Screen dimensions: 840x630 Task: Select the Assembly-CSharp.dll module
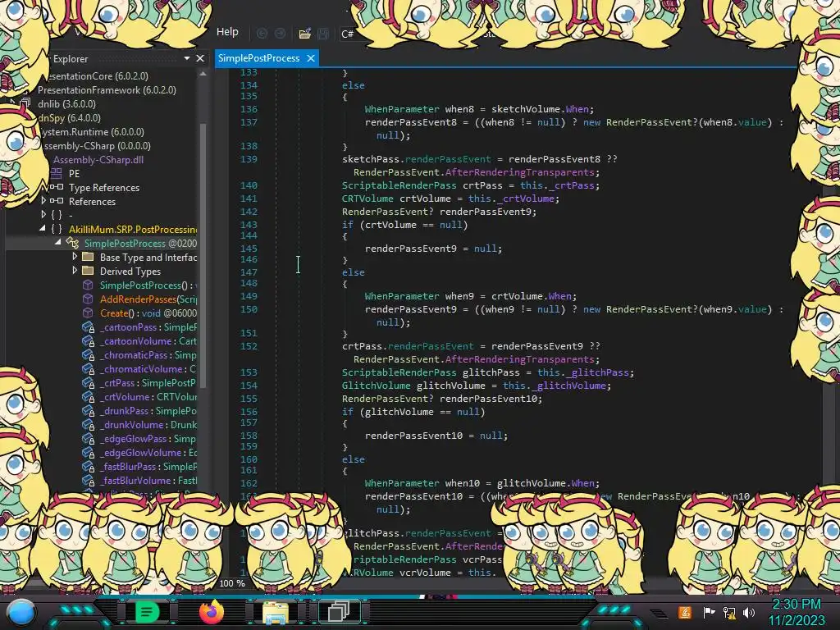98,160
